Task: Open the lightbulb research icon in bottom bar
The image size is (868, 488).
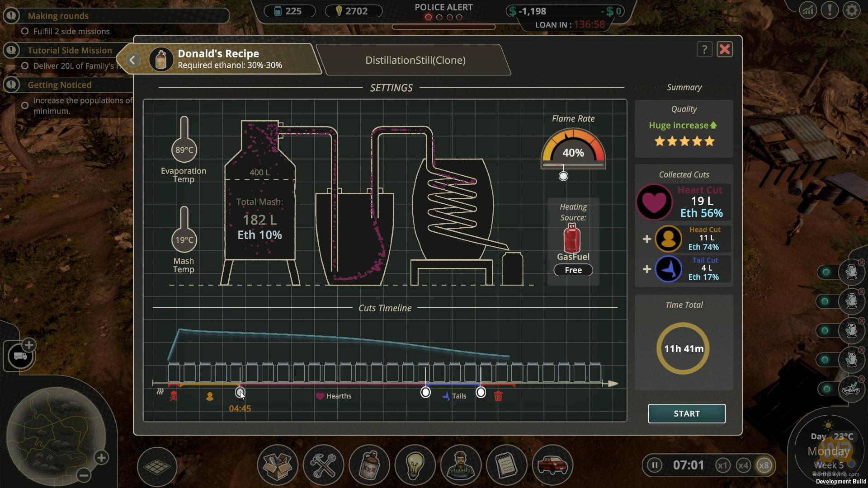Action: [415, 465]
